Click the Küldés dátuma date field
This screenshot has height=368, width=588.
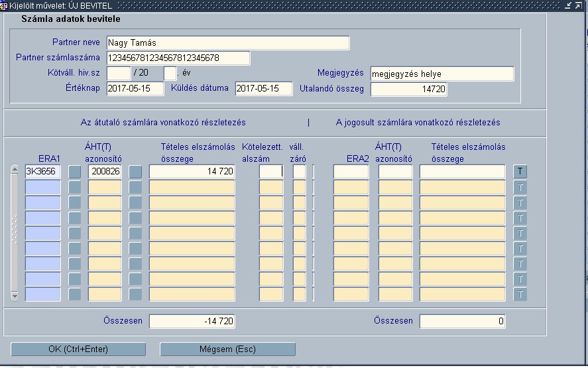point(264,89)
